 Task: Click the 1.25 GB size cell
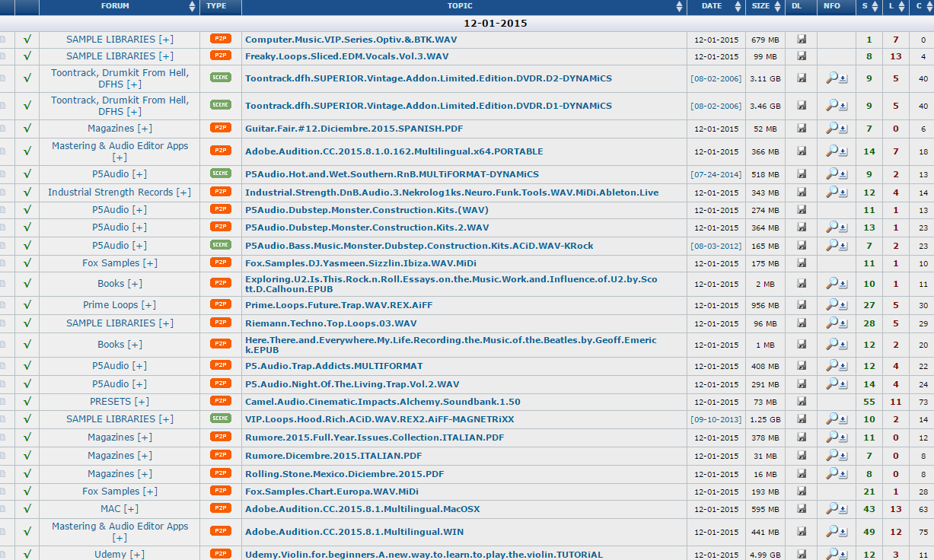click(765, 419)
